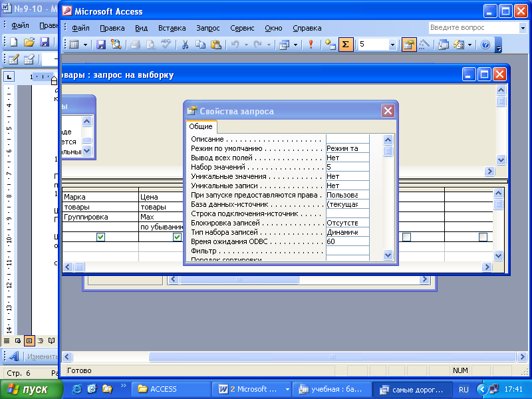Screen dimensions: 532x399
Task: Click the Build expression icon
Action: pyautogui.click(x=424, y=45)
